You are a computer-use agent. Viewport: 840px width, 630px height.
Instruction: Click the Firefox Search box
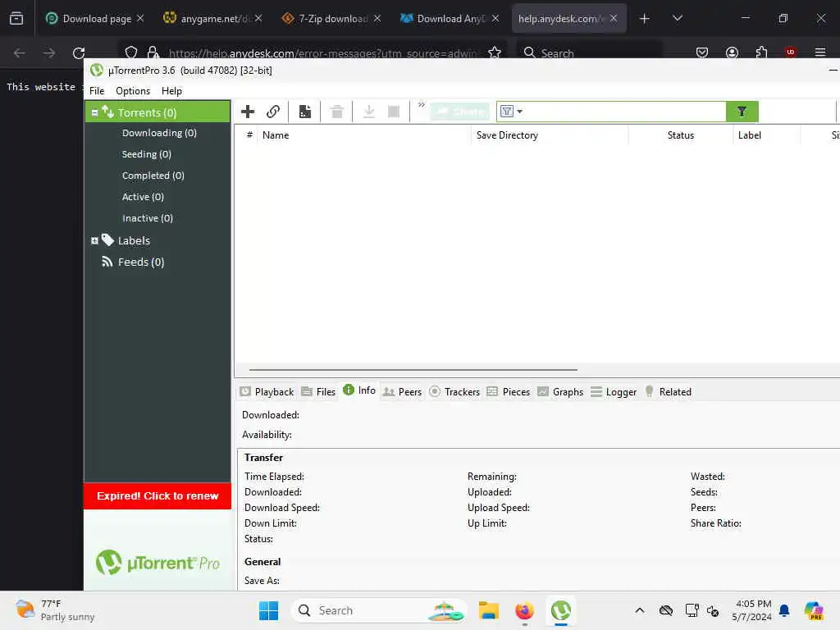point(589,53)
